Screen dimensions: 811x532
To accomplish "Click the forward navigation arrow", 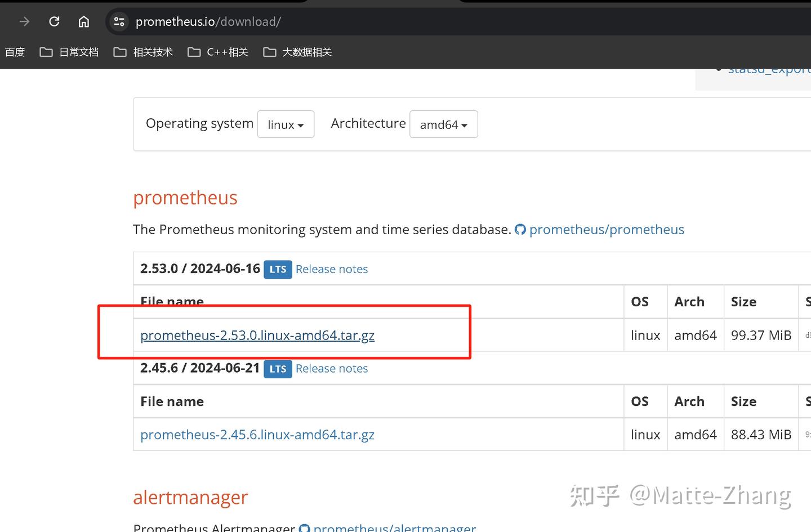I will (24, 21).
